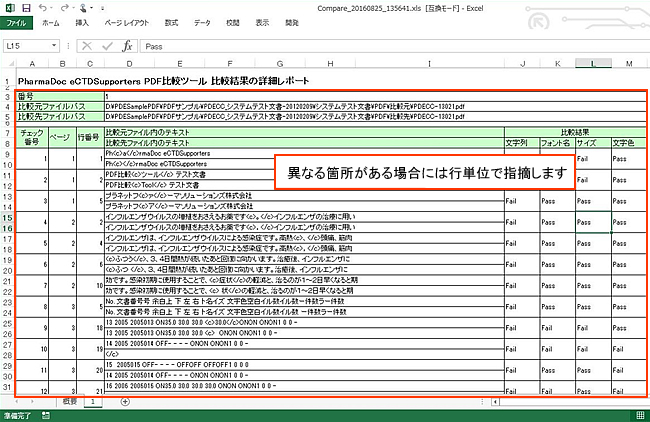
Task: Select column L header
Action: click(592, 64)
